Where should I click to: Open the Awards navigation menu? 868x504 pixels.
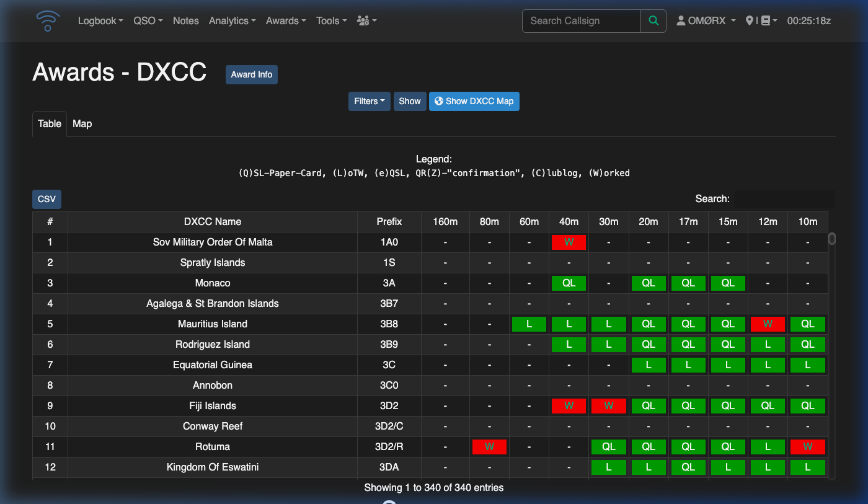point(285,20)
